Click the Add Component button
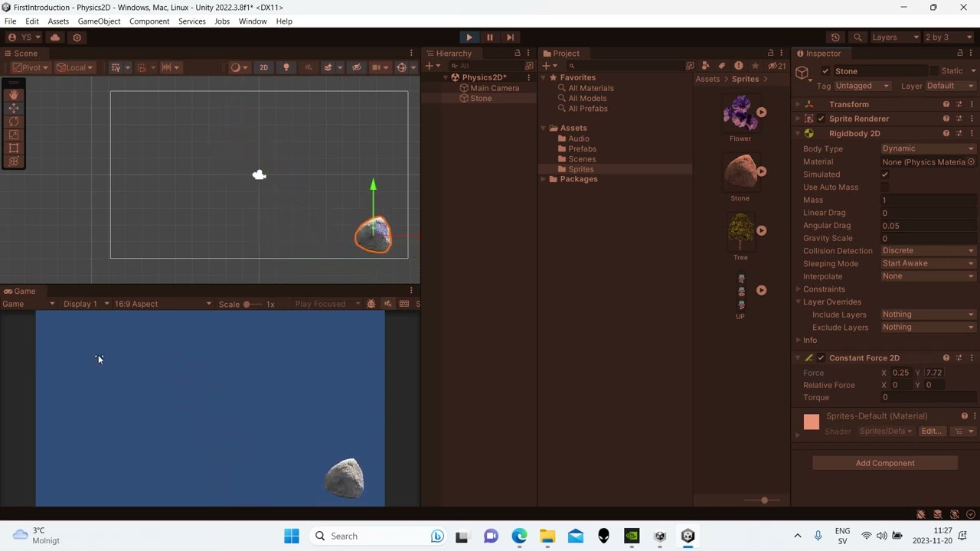 pyautogui.click(x=885, y=463)
